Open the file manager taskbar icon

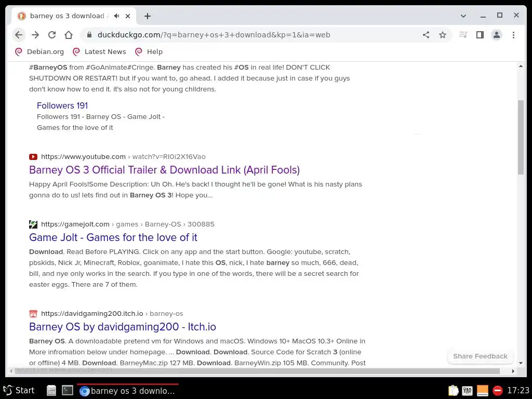point(51,391)
